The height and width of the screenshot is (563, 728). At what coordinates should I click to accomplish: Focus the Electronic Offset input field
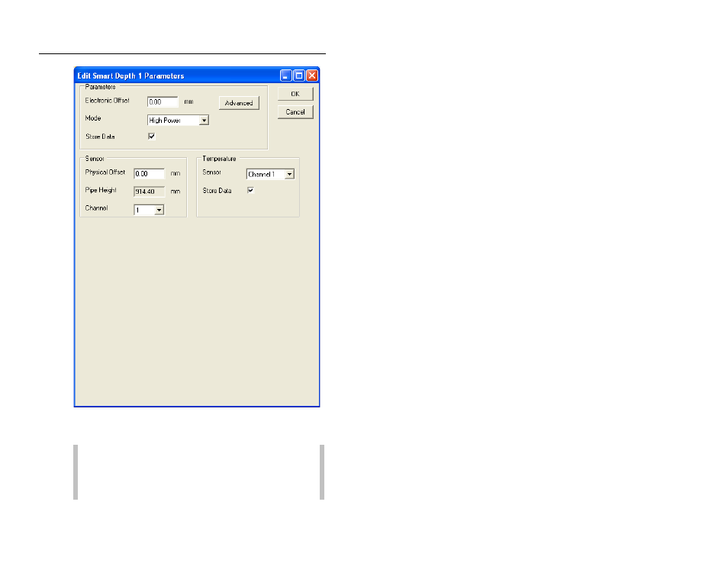tap(163, 102)
